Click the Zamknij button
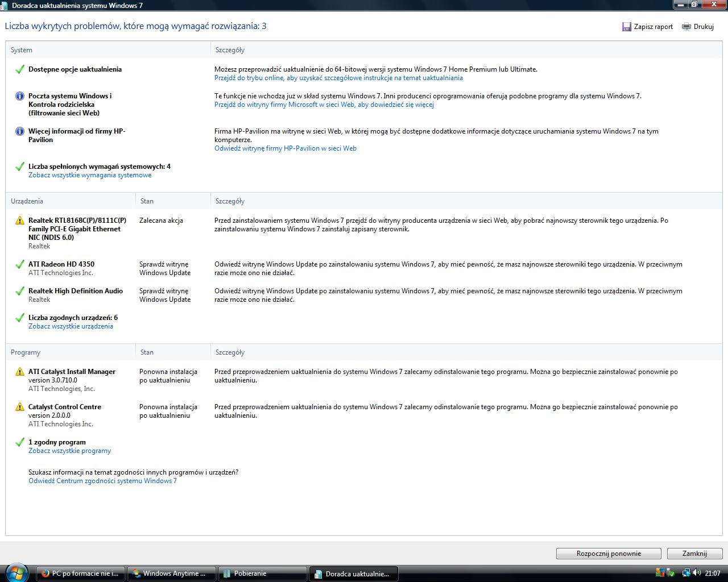 click(694, 554)
